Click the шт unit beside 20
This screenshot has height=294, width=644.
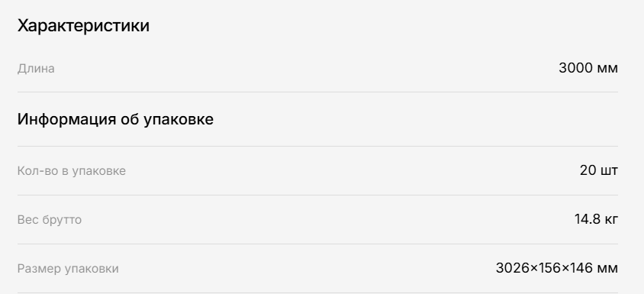click(x=609, y=172)
